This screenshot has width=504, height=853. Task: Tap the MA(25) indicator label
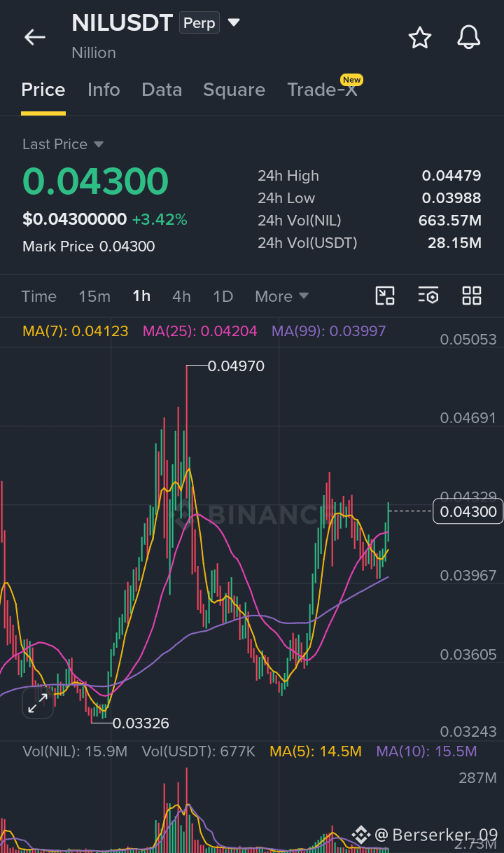tap(200, 331)
